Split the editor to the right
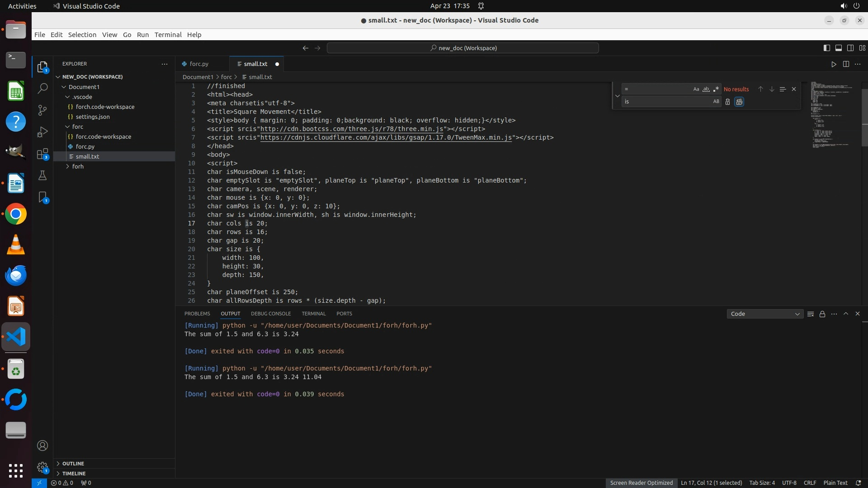 pos(846,64)
